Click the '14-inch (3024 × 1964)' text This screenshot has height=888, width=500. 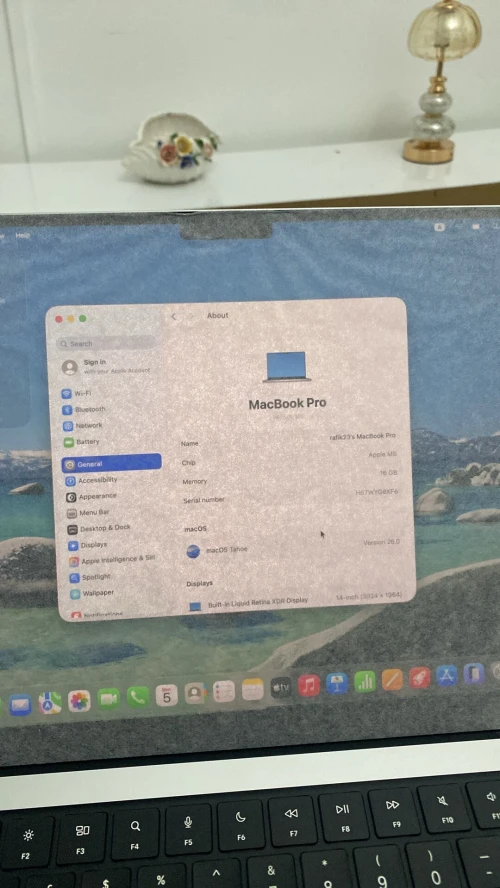[369, 595]
